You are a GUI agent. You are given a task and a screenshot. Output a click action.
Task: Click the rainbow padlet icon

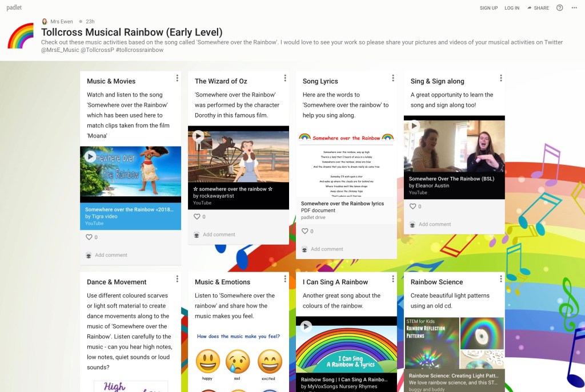[x=21, y=37]
